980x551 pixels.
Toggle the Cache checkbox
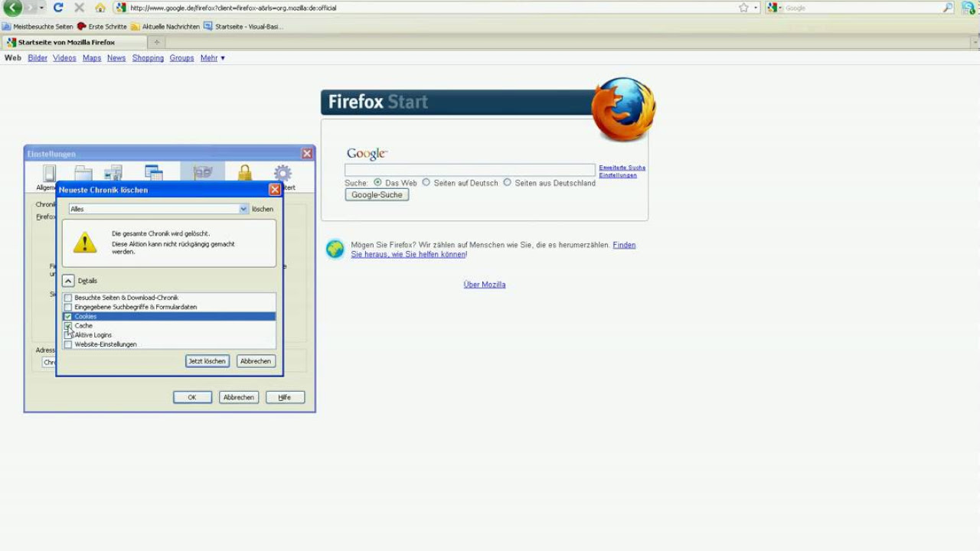pos(68,325)
